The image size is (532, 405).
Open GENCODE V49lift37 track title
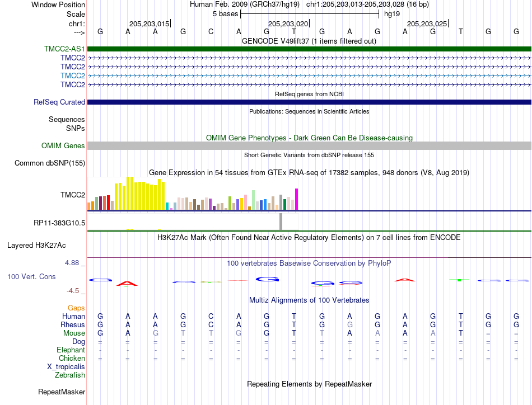(309, 41)
